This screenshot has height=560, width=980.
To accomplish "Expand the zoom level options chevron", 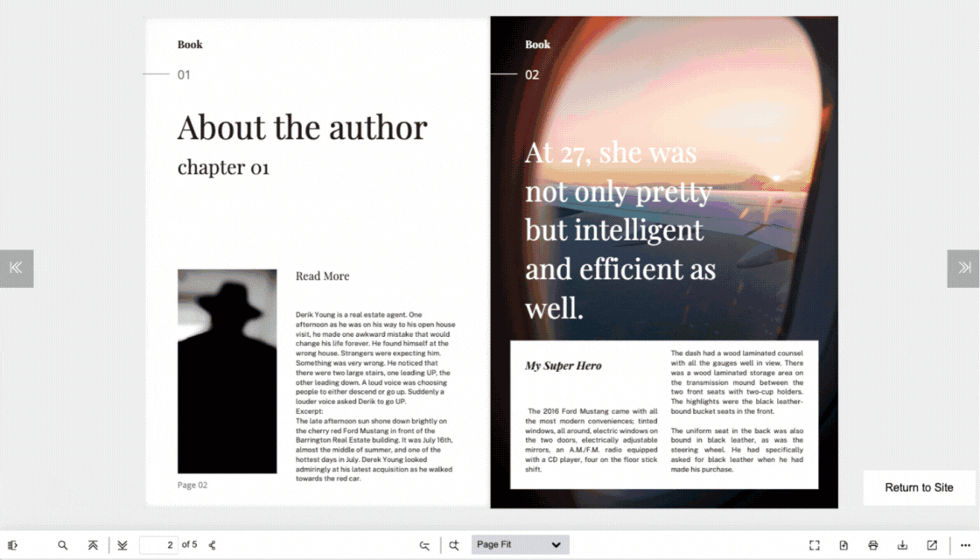I will pyautogui.click(x=557, y=544).
